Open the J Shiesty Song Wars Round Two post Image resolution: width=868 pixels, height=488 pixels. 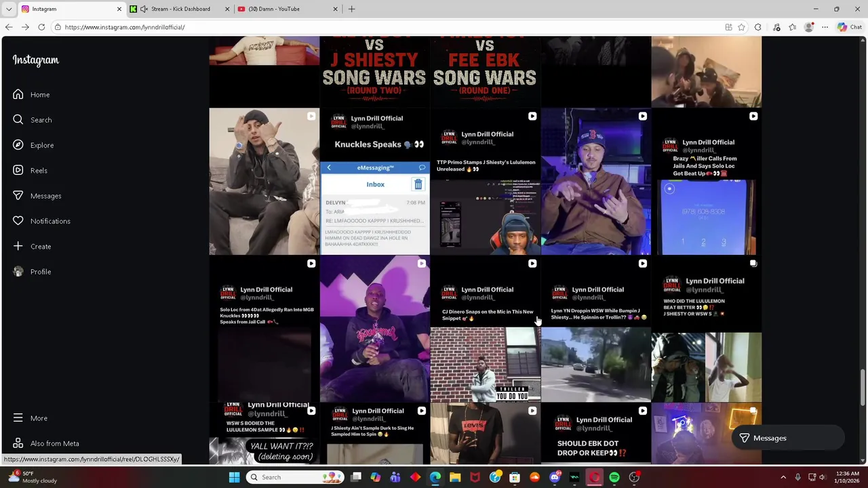pos(374,71)
